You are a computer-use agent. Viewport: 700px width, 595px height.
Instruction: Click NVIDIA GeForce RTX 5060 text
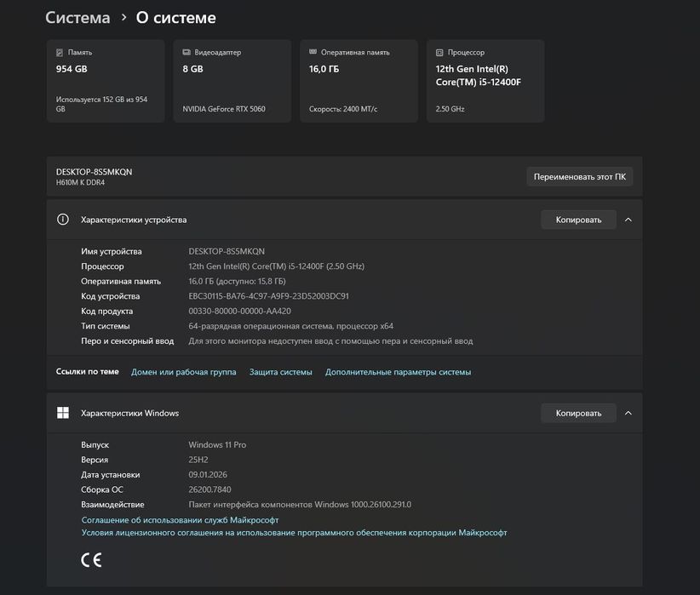point(224,109)
